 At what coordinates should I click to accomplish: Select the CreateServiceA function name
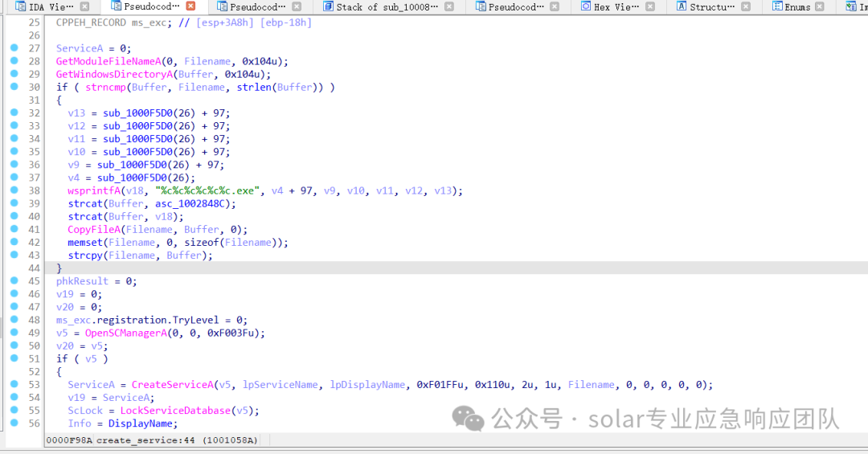coord(172,384)
